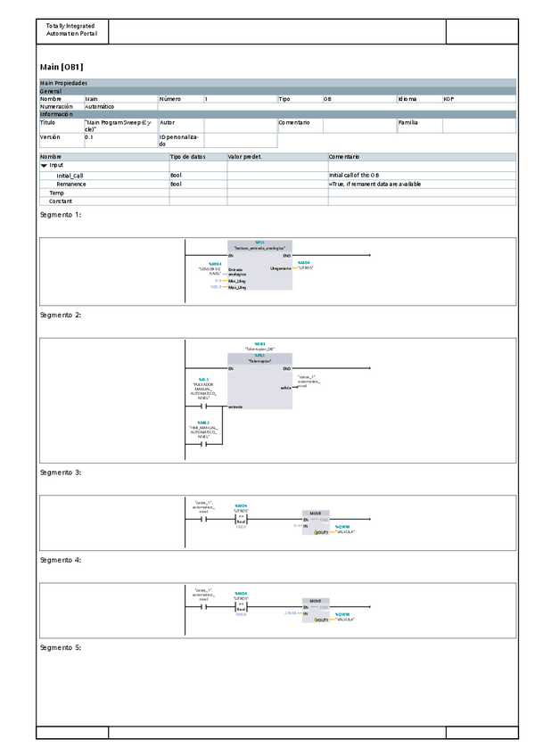Click the Segmento 1 label
The width and height of the screenshot is (535, 756).
[61, 215]
